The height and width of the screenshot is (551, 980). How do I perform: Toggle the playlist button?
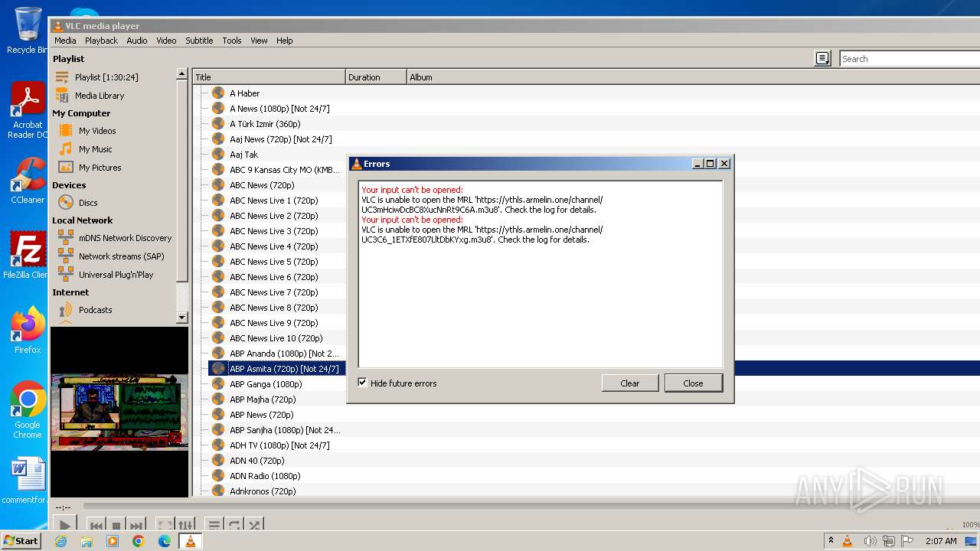coord(214,526)
